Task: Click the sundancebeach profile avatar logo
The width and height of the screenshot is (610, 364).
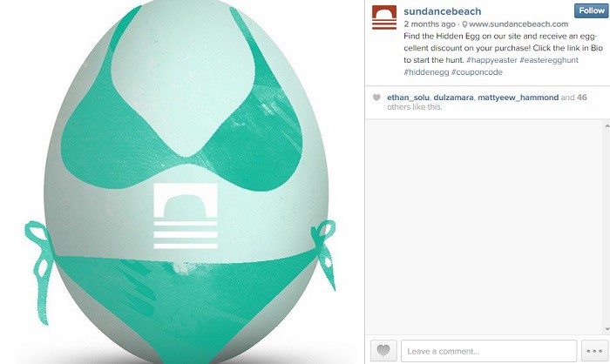Action: click(384, 17)
